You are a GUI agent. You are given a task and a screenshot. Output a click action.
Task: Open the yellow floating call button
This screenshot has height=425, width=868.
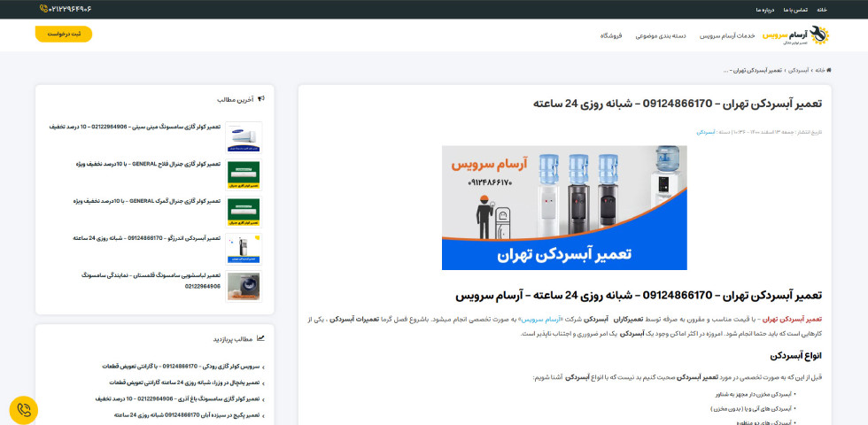[24, 410]
